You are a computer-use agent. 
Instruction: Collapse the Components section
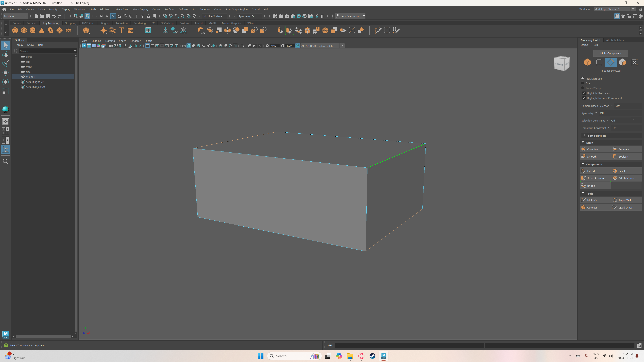pos(583,164)
